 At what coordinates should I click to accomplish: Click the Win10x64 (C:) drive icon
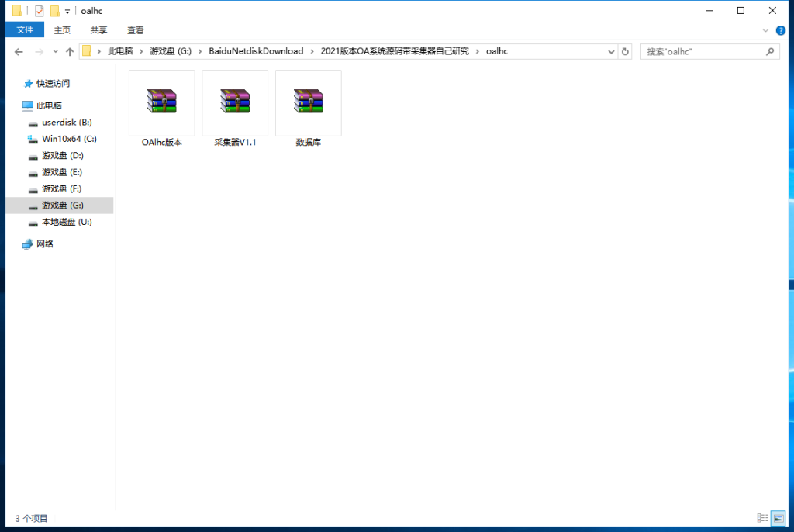33,140
